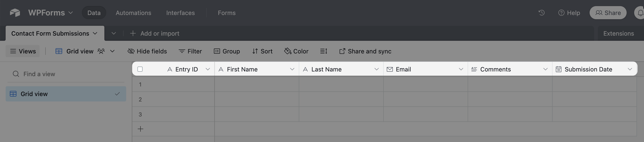Open the Color options
This screenshot has height=142, width=644.
click(296, 51)
